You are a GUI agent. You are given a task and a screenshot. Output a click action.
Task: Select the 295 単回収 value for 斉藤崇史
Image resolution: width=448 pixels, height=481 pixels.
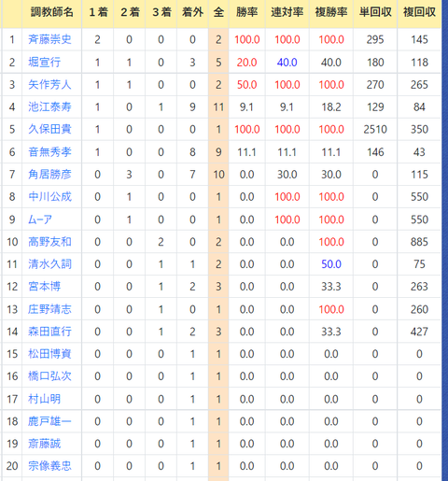tap(375, 39)
